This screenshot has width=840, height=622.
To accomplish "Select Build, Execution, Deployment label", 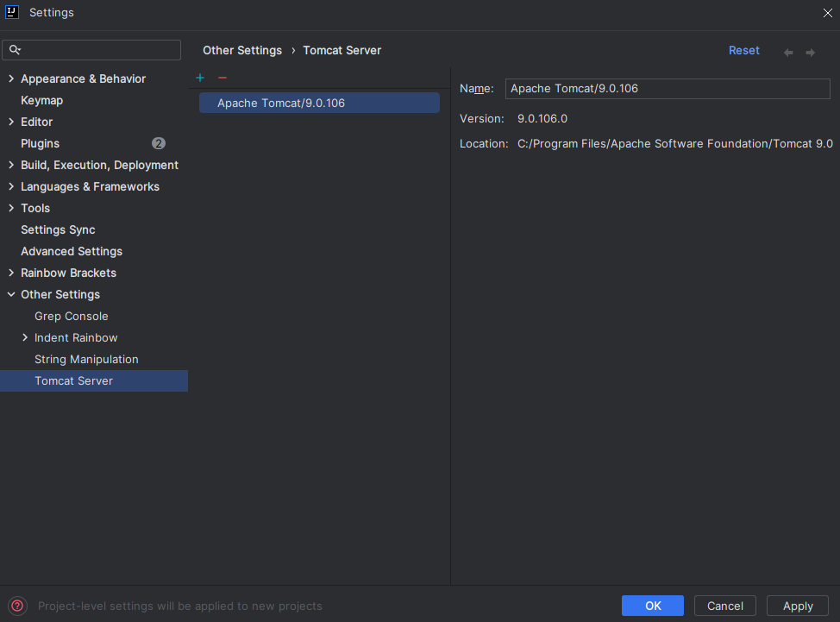I will [100, 165].
